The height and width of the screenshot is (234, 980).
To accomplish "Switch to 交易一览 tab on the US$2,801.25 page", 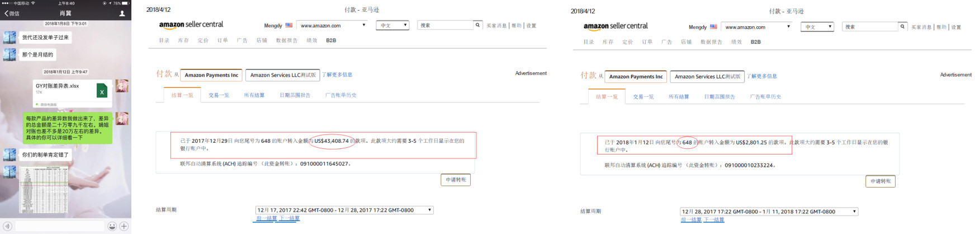I will tap(643, 97).
